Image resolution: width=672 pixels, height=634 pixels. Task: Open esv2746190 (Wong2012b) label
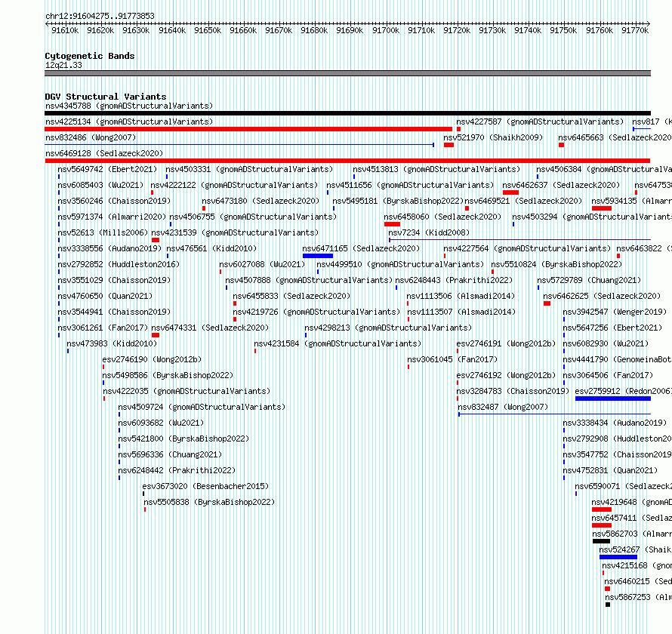coord(152,359)
